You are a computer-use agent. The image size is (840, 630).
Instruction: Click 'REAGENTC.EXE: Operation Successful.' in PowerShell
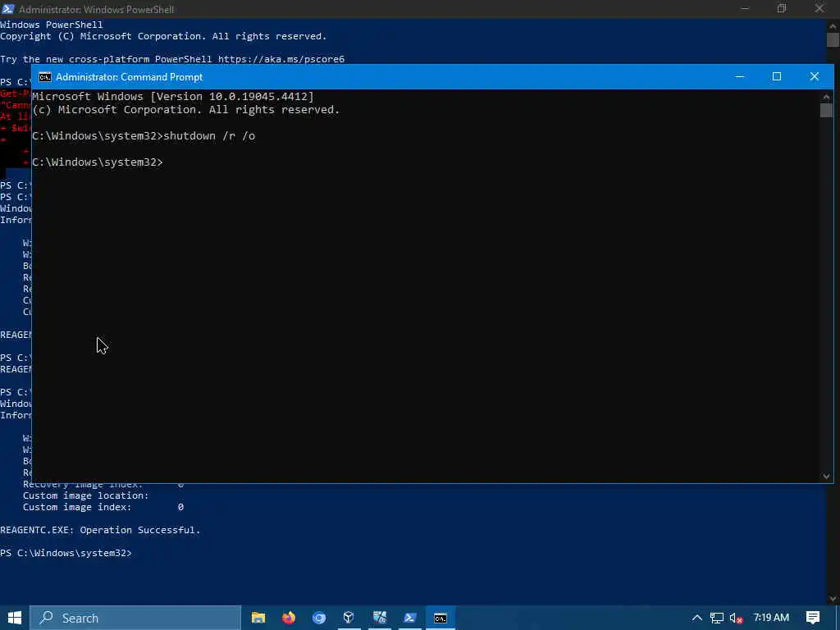pyautogui.click(x=100, y=530)
